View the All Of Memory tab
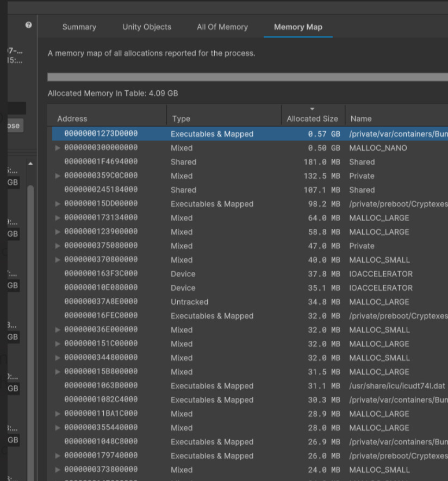Image resolution: width=448 pixels, height=481 pixels. click(x=222, y=27)
